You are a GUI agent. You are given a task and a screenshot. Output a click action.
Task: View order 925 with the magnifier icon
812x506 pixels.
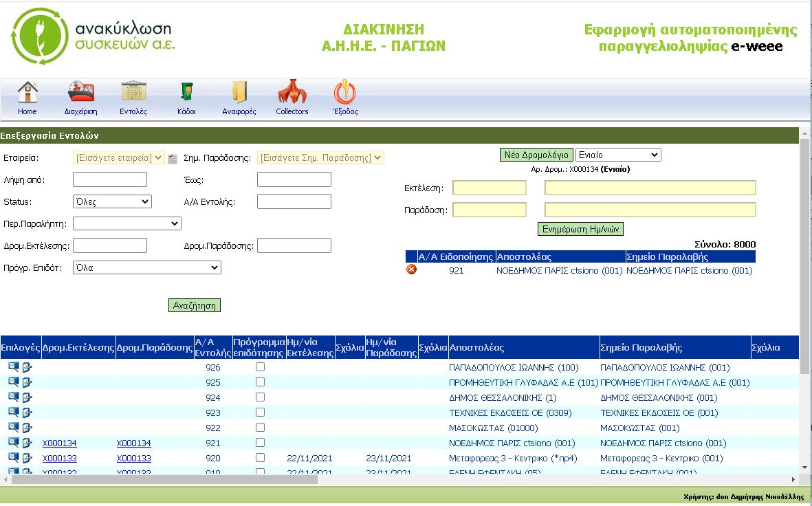14,382
